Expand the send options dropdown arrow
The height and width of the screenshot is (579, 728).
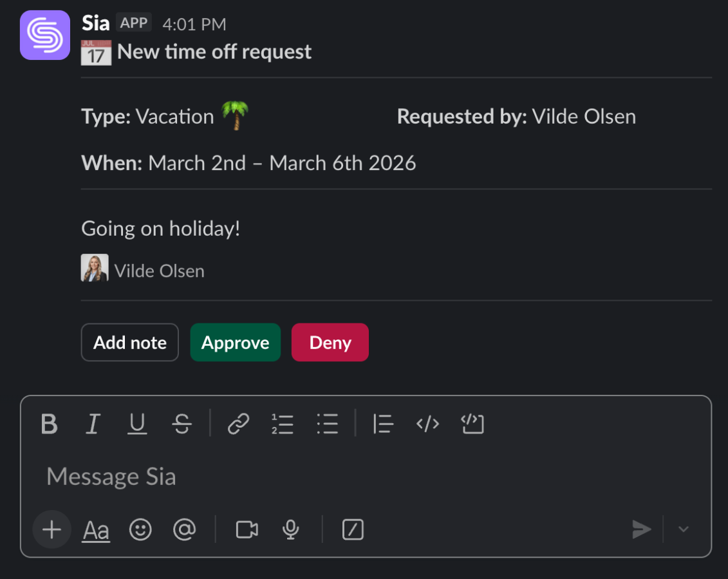[x=684, y=529]
